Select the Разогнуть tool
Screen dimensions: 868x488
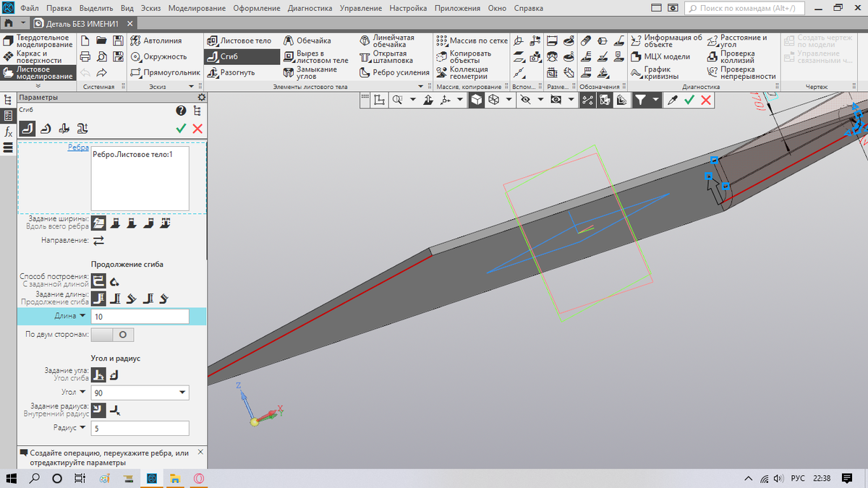pos(230,72)
